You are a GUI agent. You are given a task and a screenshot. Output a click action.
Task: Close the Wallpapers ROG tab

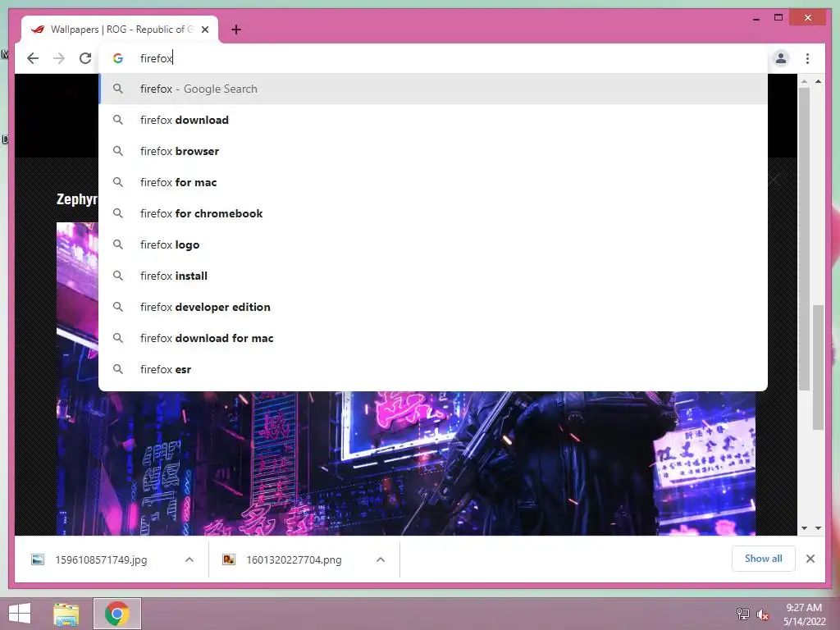(205, 30)
